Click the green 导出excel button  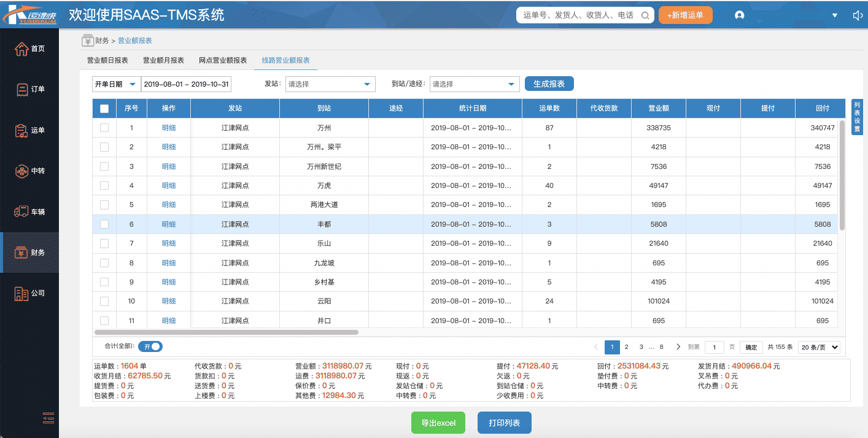coord(438,423)
